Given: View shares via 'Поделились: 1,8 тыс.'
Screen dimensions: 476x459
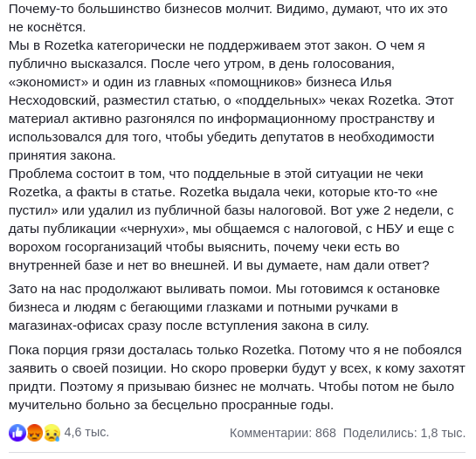Looking at the screenshot, I should [x=404, y=433].
